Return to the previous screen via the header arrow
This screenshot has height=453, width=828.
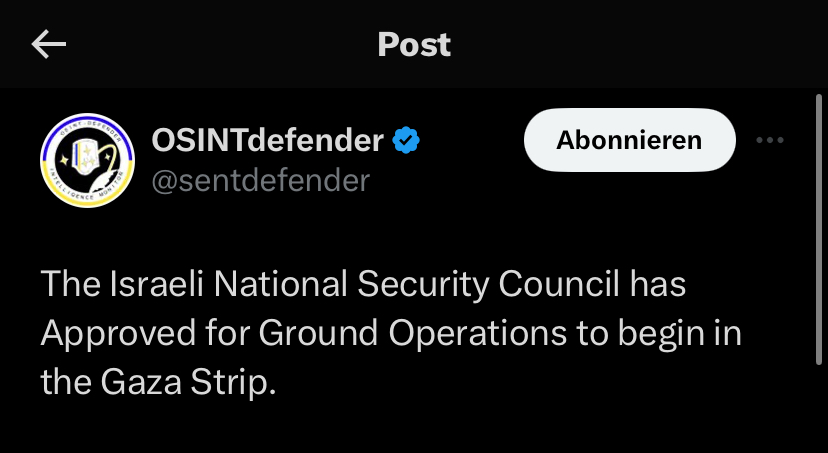click(49, 44)
